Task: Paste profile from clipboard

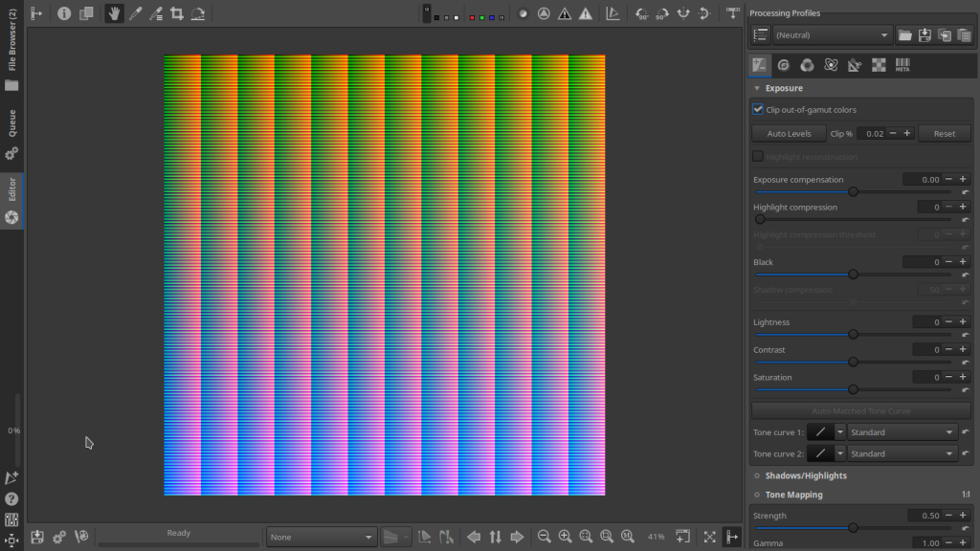Action: click(x=965, y=35)
